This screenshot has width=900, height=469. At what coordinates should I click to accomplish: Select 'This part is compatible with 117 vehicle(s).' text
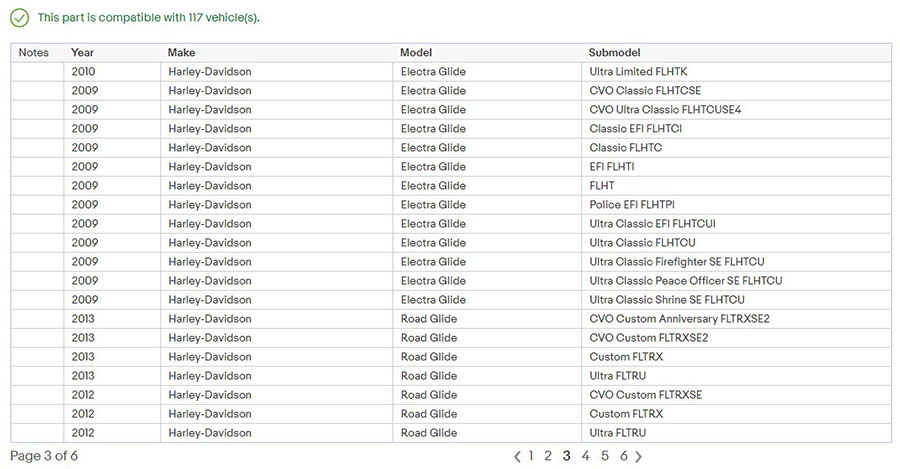click(149, 18)
